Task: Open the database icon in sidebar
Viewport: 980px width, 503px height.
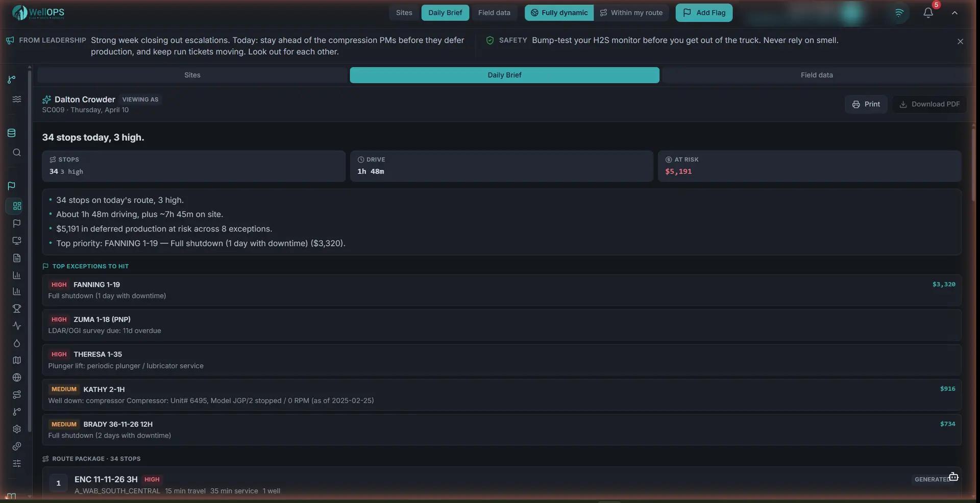Action: pos(11,133)
